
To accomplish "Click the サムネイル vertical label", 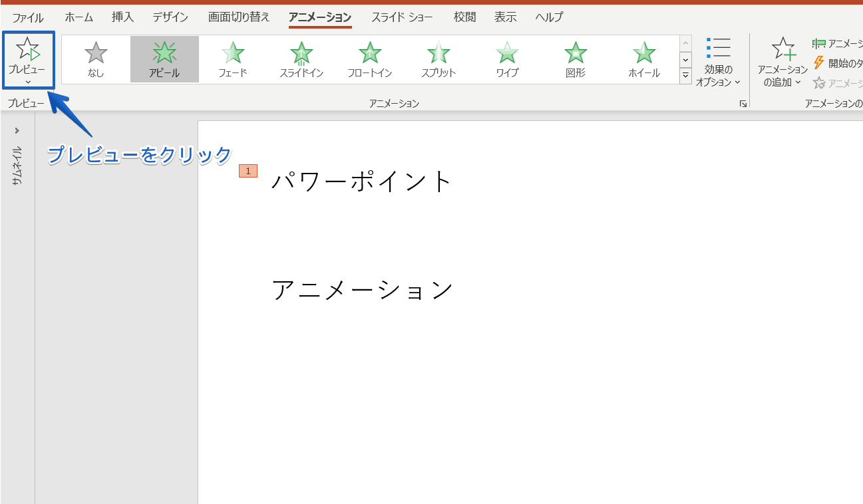I will click(x=17, y=165).
